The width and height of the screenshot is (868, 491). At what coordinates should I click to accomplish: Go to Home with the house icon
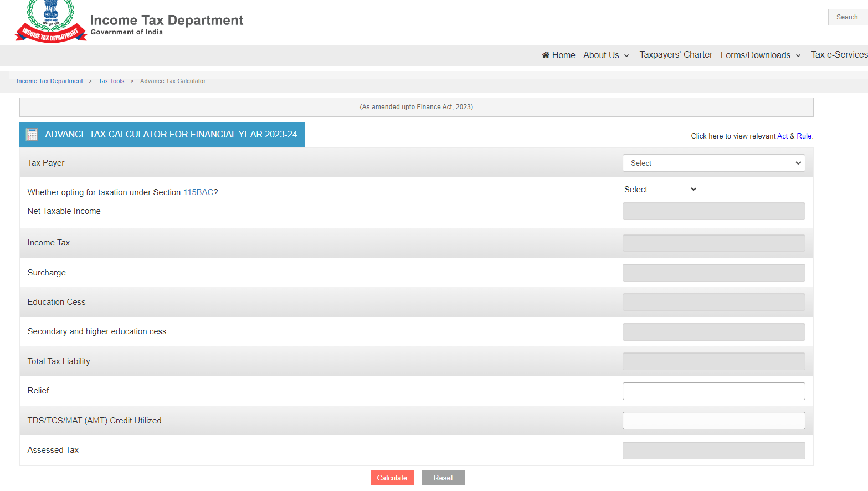[558, 55]
